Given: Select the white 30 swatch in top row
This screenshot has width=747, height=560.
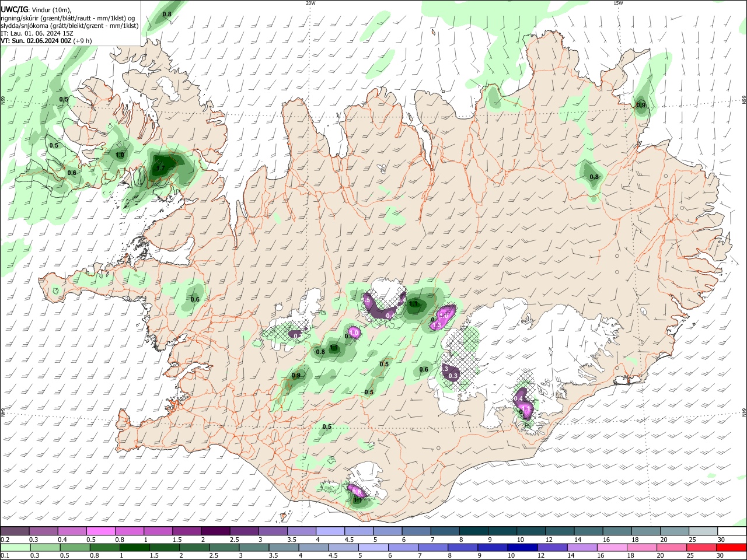Looking at the screenshot, I should click(732, 531).
